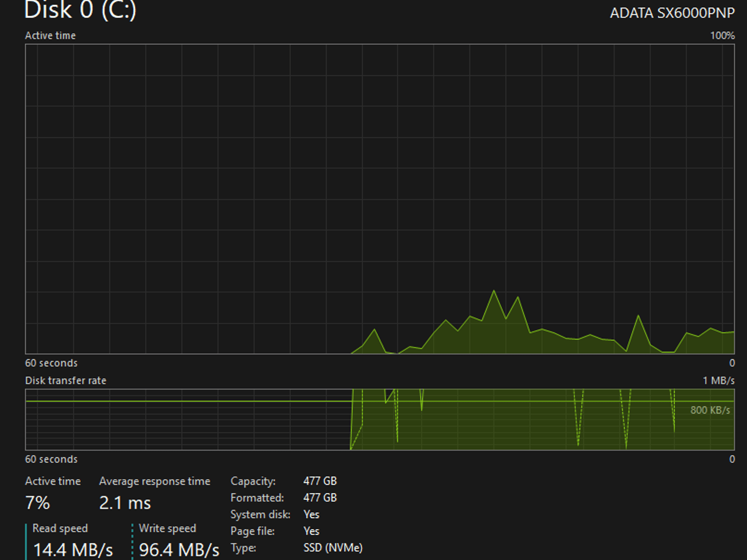747x560 pixels.
Task: Click the 800 KB/s marker in transfer graph
Action: click(x=710, y=410)
